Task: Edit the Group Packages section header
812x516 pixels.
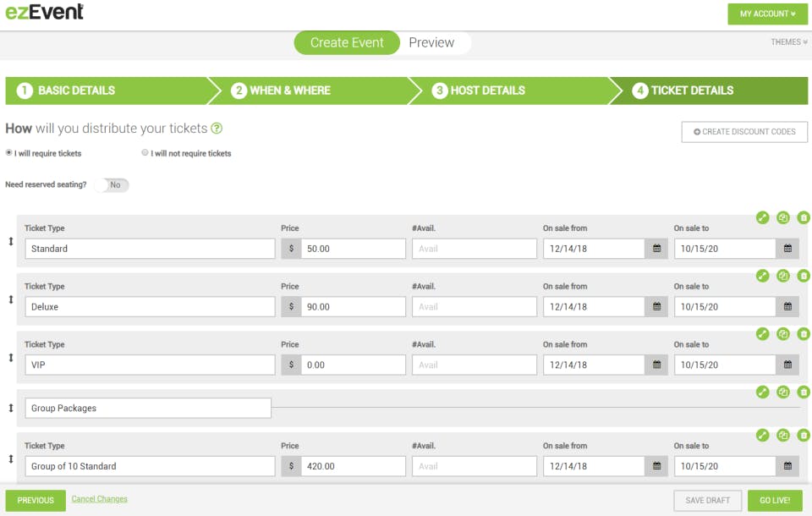Action: pos(762,392)
